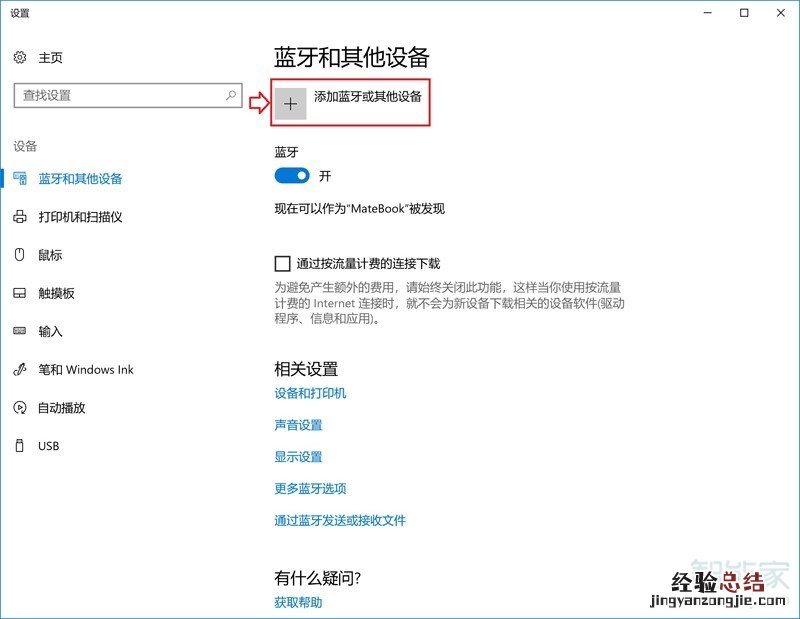Open the 设备和打印机 link

pyautogui.click(x=310, y=394)
